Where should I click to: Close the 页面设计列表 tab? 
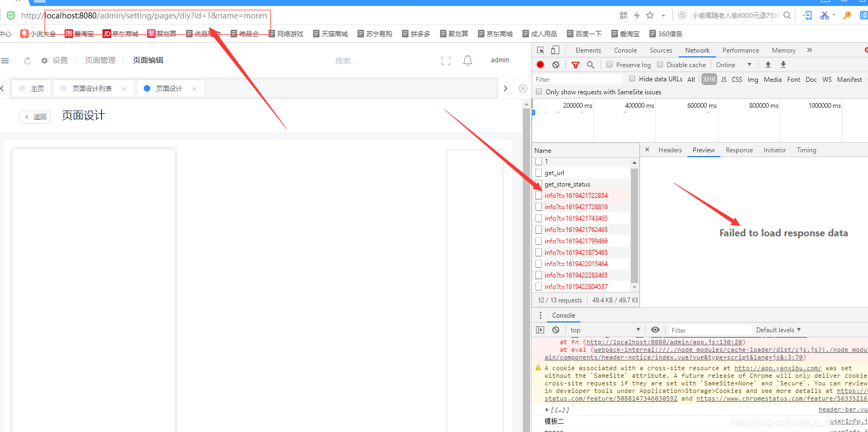(x=124, y=89)
